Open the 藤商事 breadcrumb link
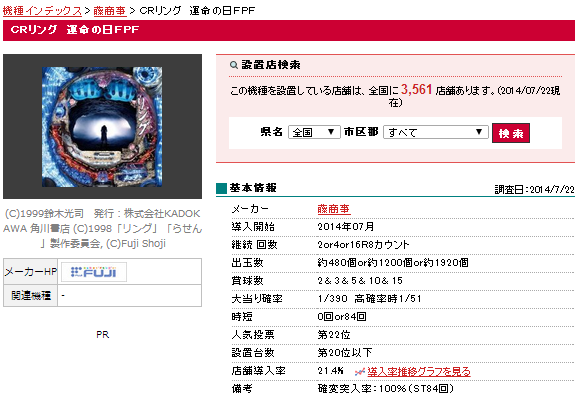 click(110, 11)
